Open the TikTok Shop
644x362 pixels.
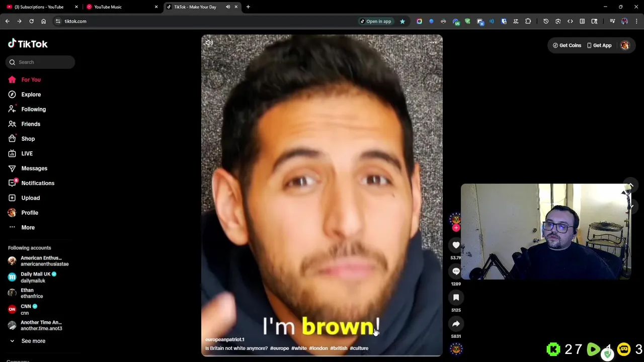[x=28, y=139]
